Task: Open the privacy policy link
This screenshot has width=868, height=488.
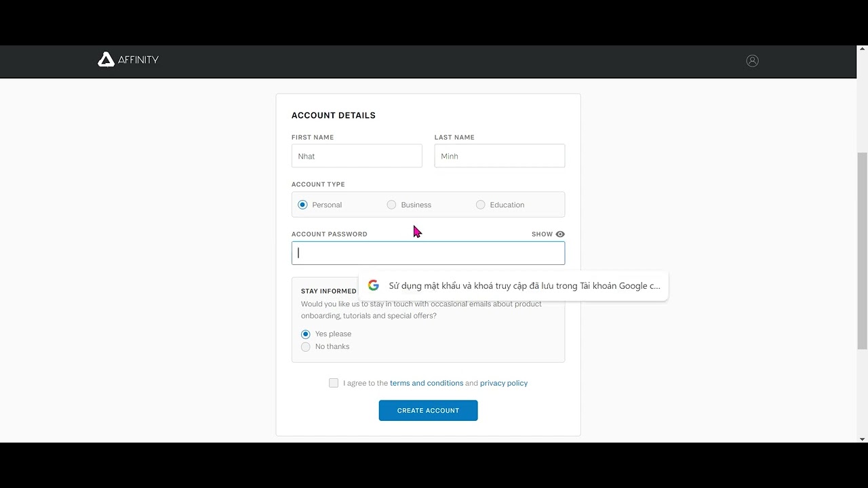Action: coord(504,383)
